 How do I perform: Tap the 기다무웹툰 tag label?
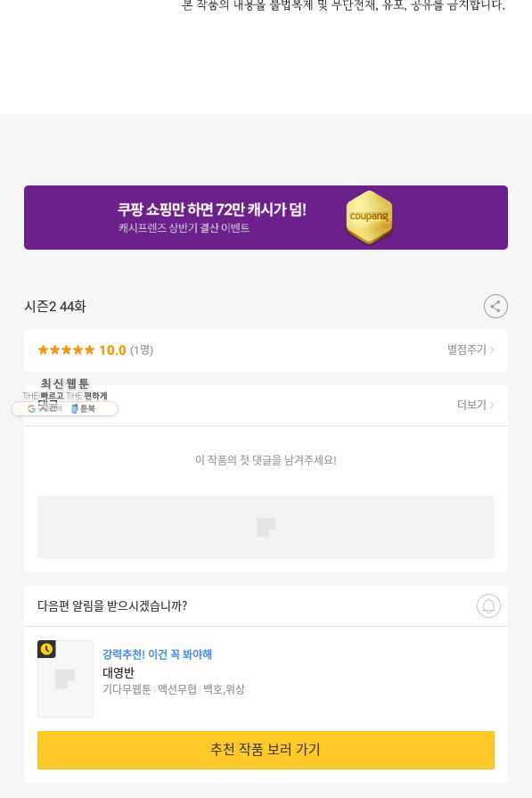point(127,689)
